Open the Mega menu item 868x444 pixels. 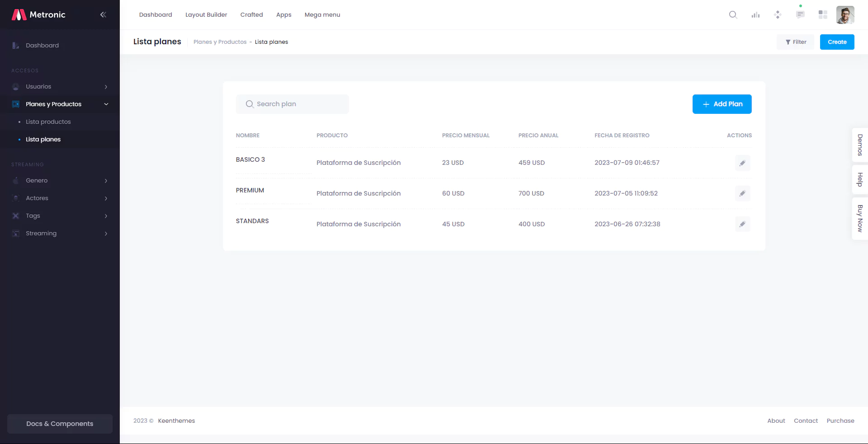(x=322, y=15)
